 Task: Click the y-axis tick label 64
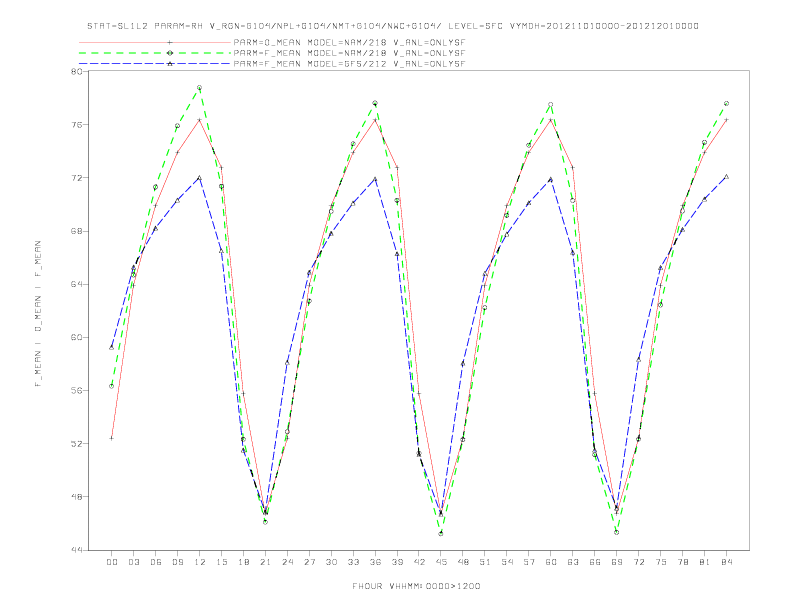[77, 284]
